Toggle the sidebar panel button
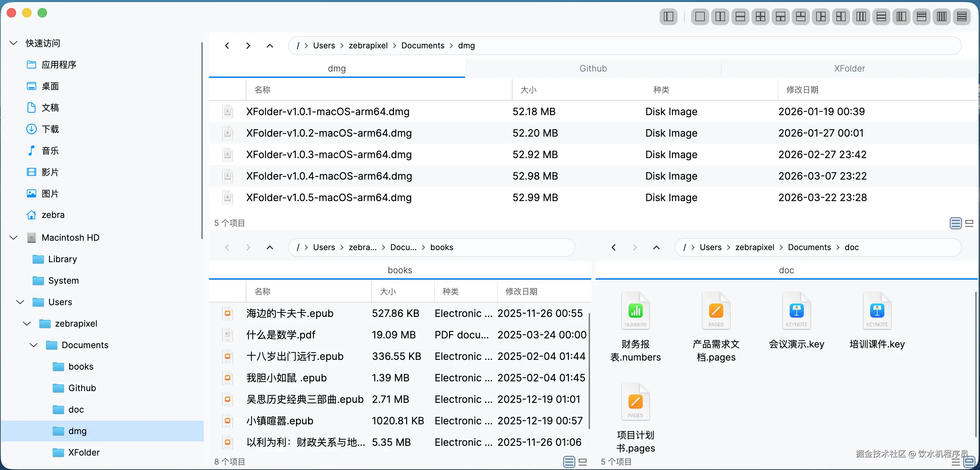This screenshot has width=980, height=470. click(668, 17)
